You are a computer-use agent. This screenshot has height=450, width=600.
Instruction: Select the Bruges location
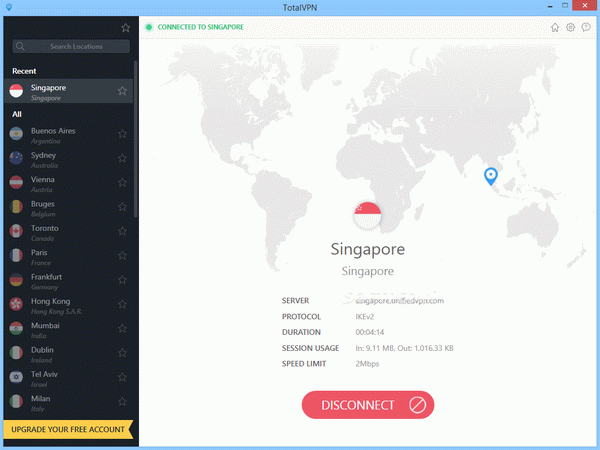pos(68,207)
